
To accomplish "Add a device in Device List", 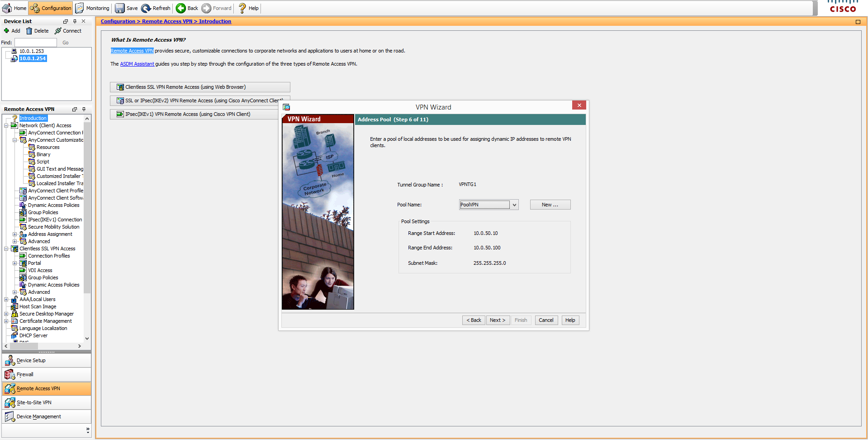I will pyautogui.click(x=12, y=31).
